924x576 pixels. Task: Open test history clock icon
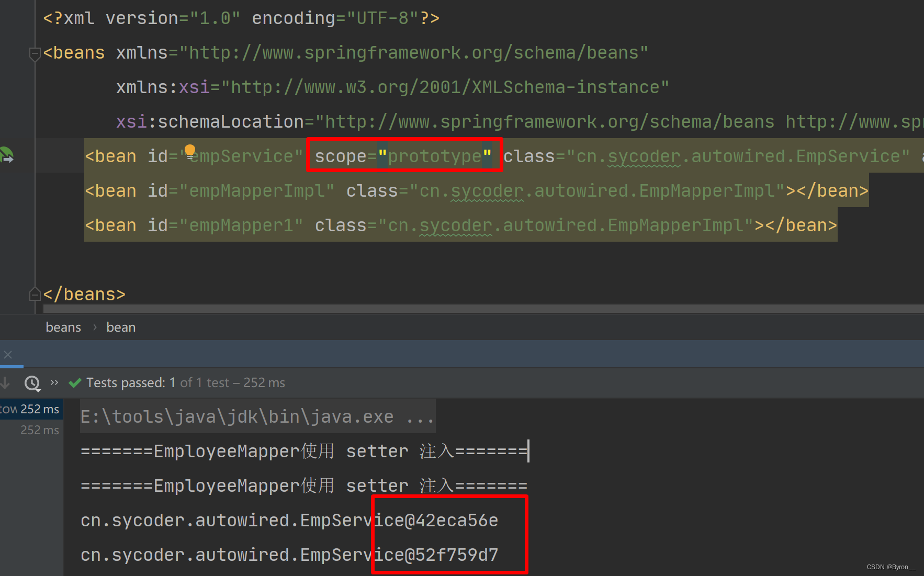(32, 383)
